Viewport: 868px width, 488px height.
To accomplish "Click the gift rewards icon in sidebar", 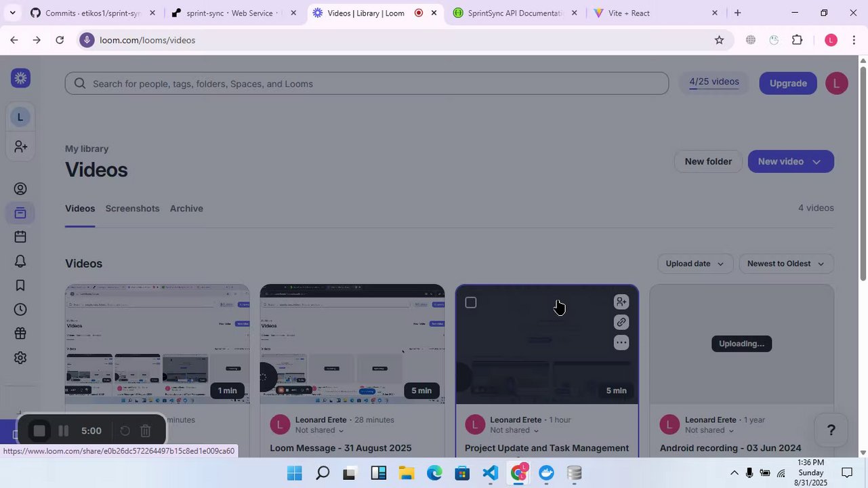I will pos(20,333).
